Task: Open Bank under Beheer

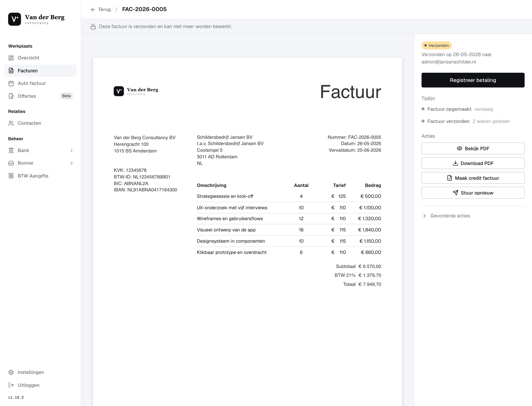Action: point(40,150)
